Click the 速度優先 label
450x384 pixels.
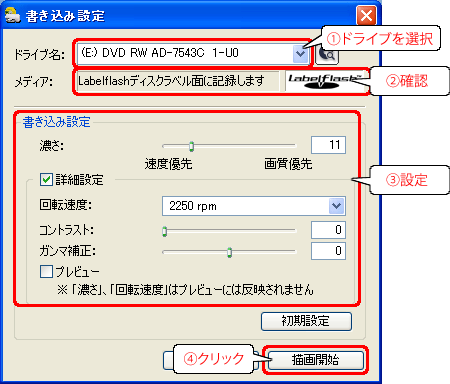click(x=168, y=164)
